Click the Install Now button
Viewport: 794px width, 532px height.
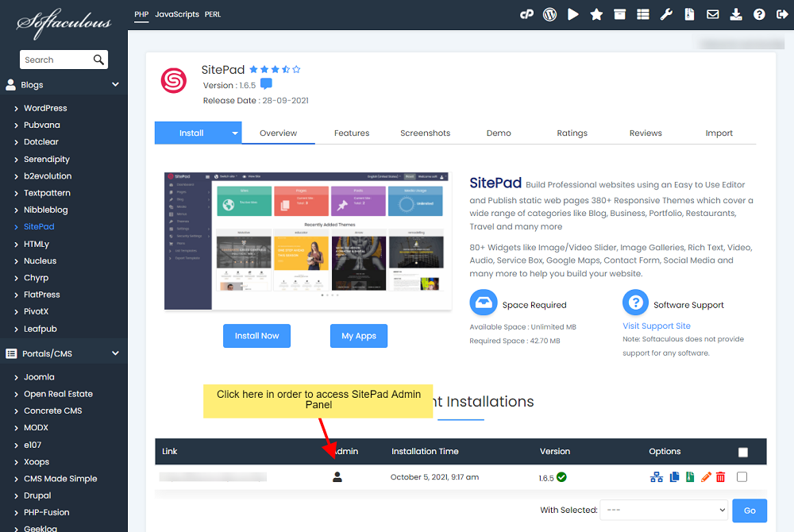256,336
